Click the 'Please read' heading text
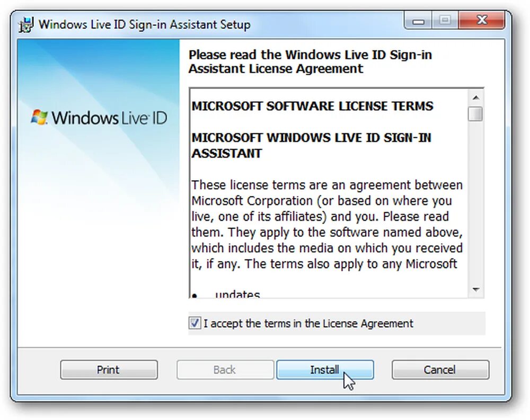 310,61
